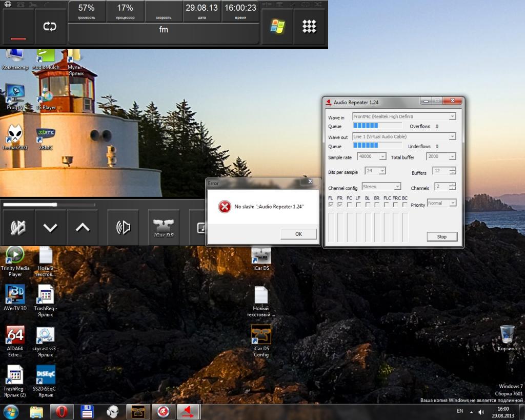Toggle the FL channel checkbox
The image size is (525, 420).
pos(331,205)
